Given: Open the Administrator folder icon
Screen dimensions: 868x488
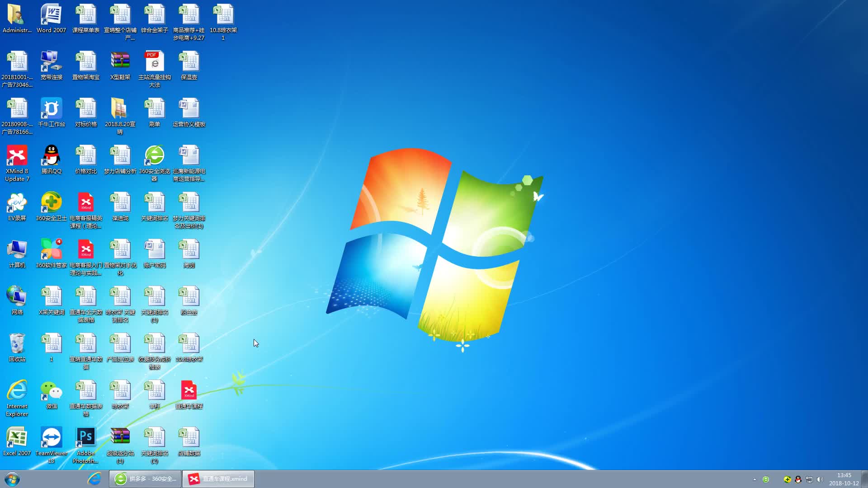Looking at the screenshot, I should (x=17, y=19).
